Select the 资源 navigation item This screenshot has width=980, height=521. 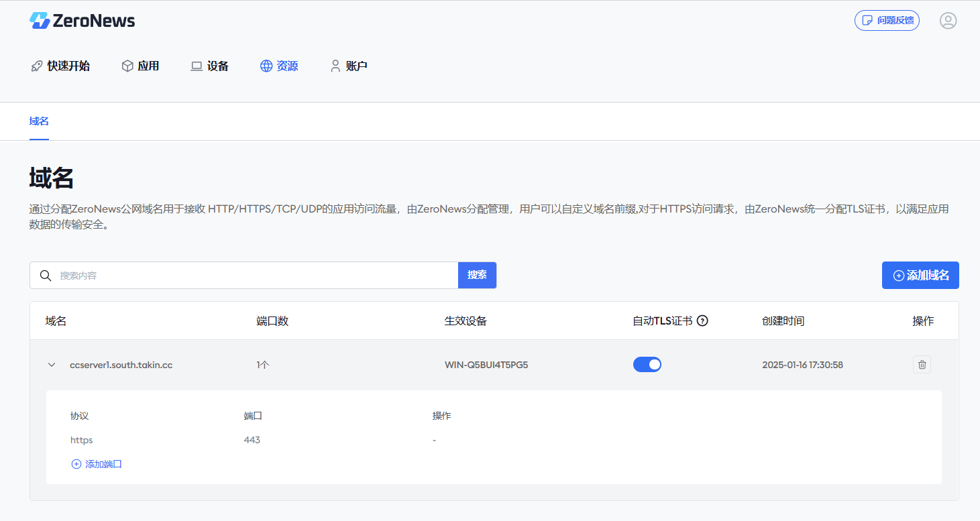click(279, 66)
